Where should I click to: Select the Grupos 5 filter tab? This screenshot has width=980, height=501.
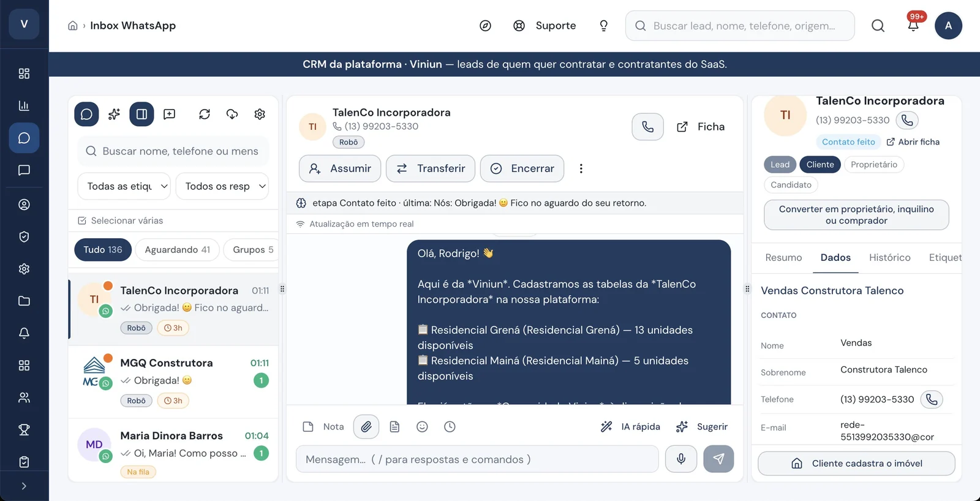coord(252,250)
